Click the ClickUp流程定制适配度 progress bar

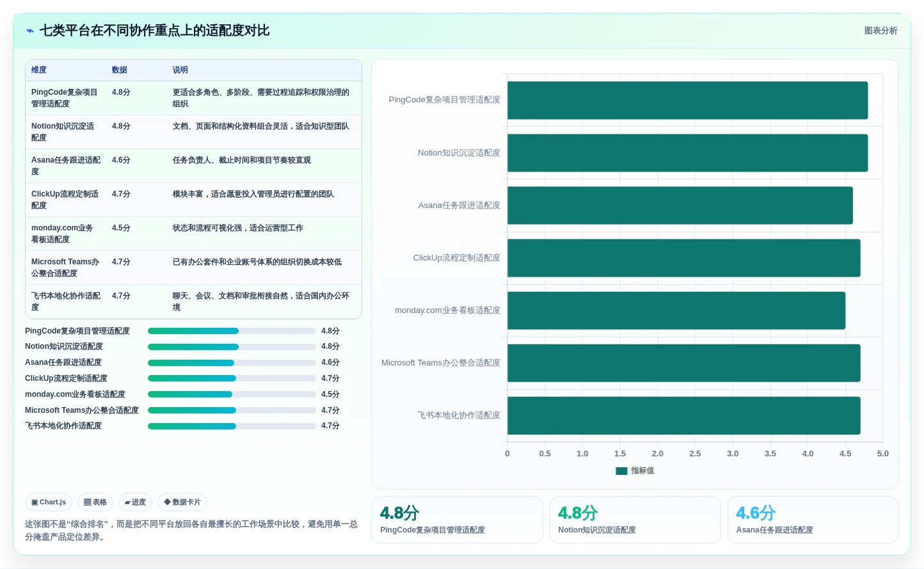tap(232, 378)
